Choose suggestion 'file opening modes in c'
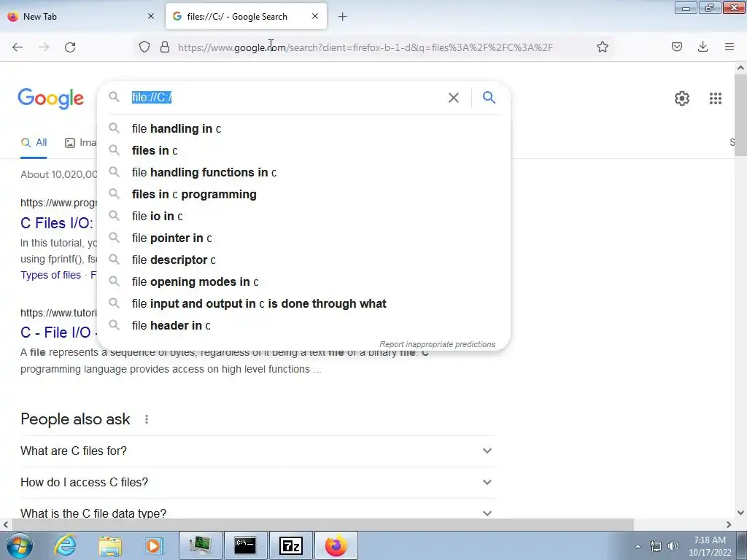The image size is (747, 560). [303, 282]
